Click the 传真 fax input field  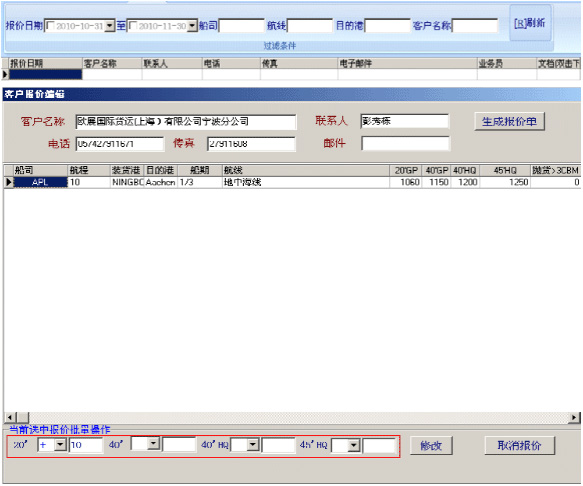tap(251, 144)
